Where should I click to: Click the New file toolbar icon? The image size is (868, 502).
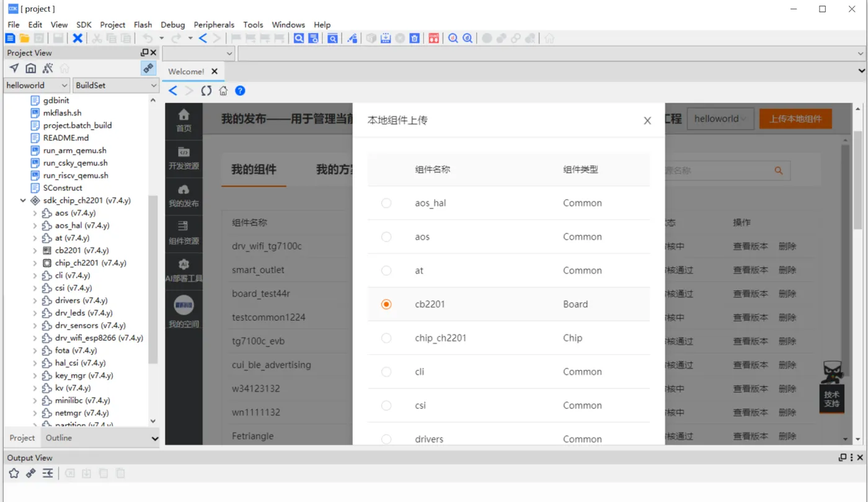10,38
